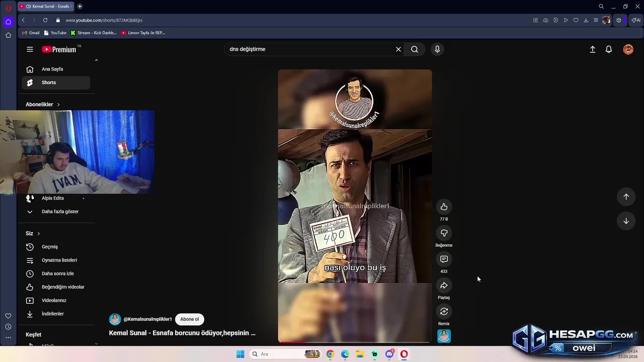
Task: Open the Siz section chevron
Action: [38, 233]
